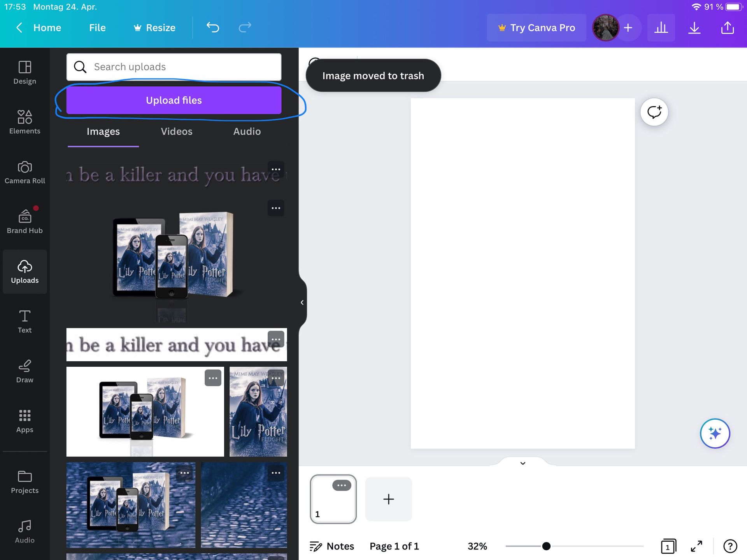Open Notes for the page
The width and height of the screenshot is (747, 560).
tap(331, 546)
